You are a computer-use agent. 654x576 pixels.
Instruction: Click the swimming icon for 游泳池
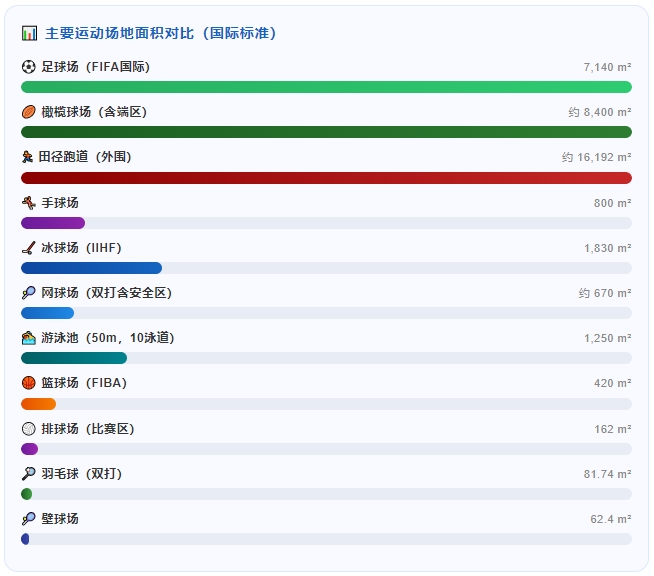point(28,338)
